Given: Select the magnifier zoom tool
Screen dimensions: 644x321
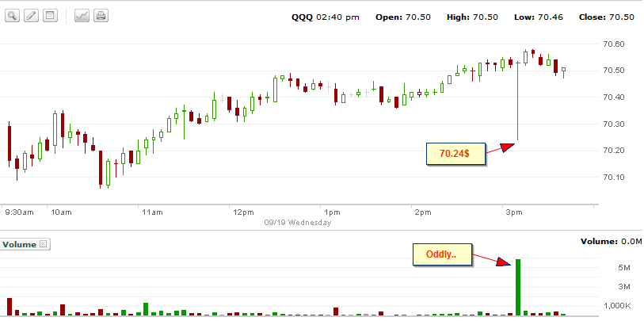Looking at the screenshot, I should (13, 16).
